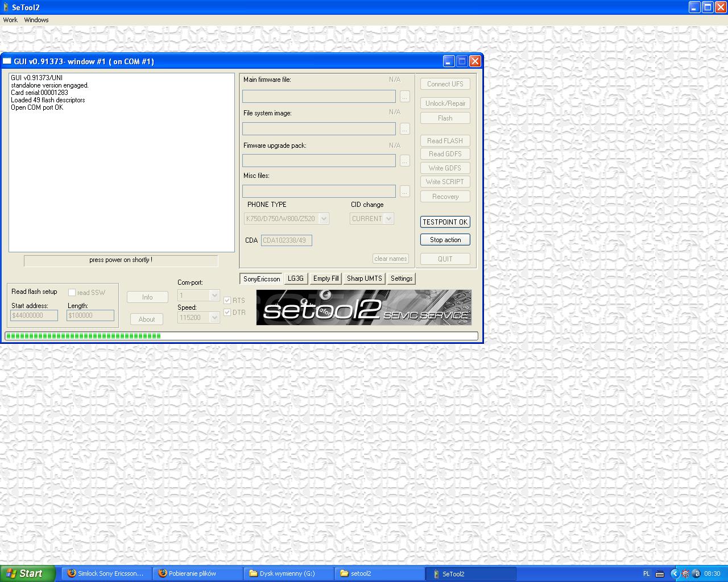Click the GUI window title bar icon
This screenshot has width=728, height=582.
[7, 61]
